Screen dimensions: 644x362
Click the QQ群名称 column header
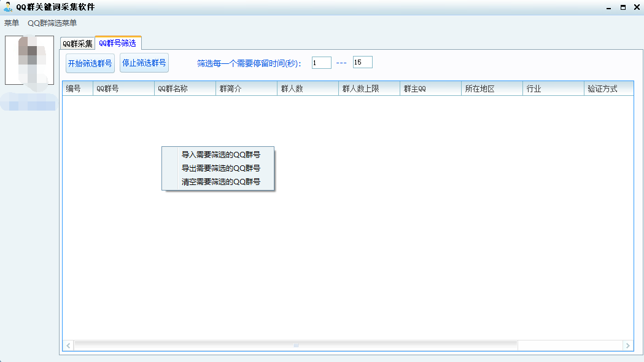pos(185,89)
